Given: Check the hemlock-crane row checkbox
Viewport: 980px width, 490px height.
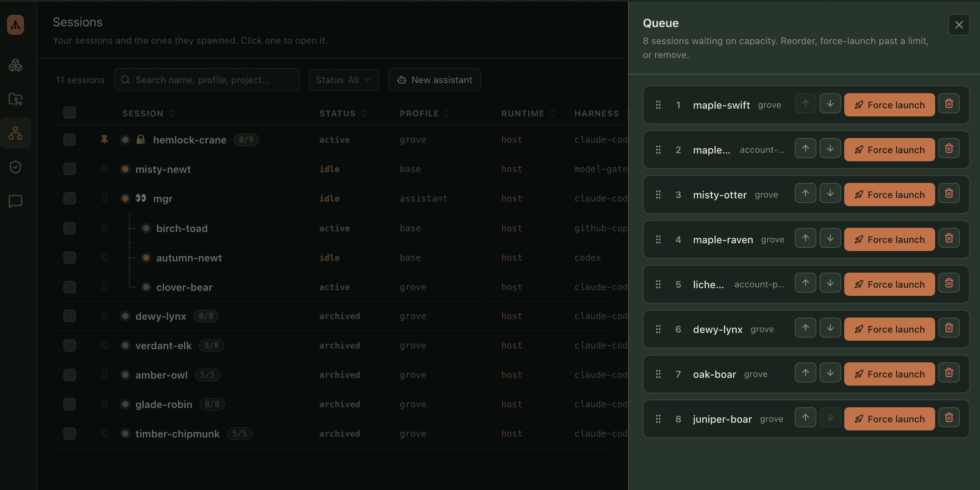Looking at the screenshot, I should (x=70, y=140).
